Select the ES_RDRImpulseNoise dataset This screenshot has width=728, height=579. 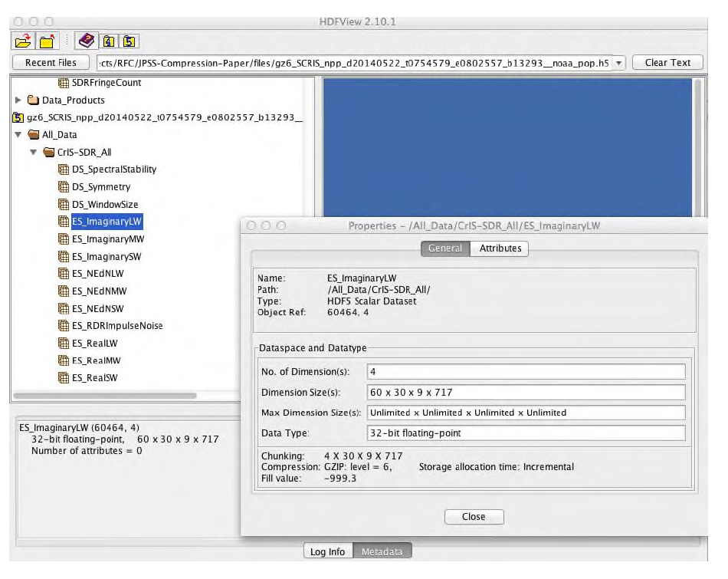116,326
